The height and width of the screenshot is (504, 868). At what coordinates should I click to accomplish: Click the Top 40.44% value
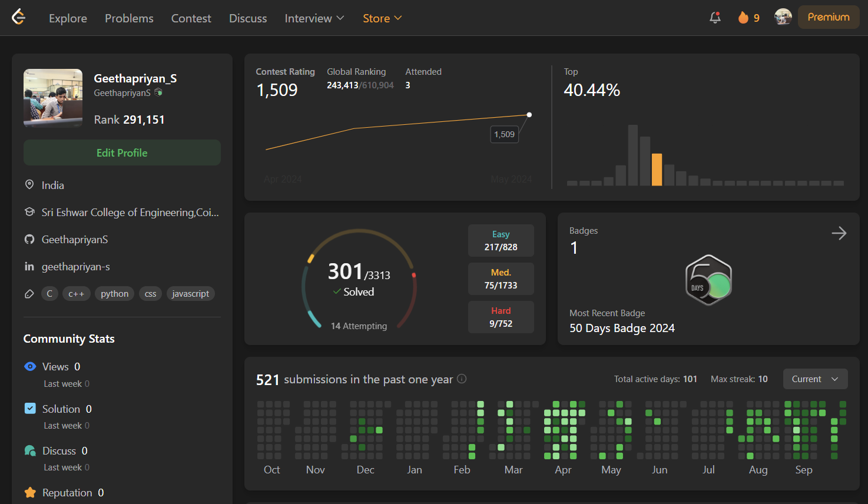pyautogui.click(x=592, y=90)
